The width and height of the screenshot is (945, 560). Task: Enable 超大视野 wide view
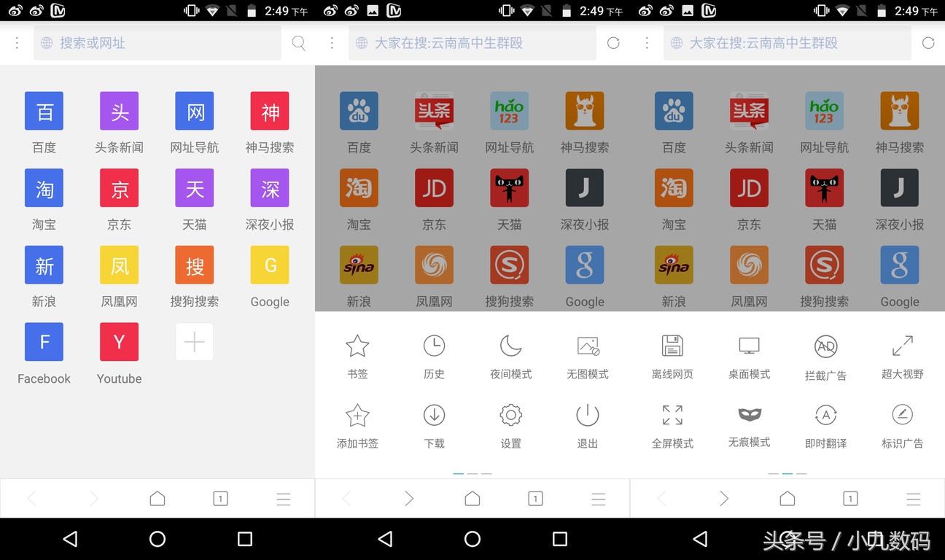point(903,357)
